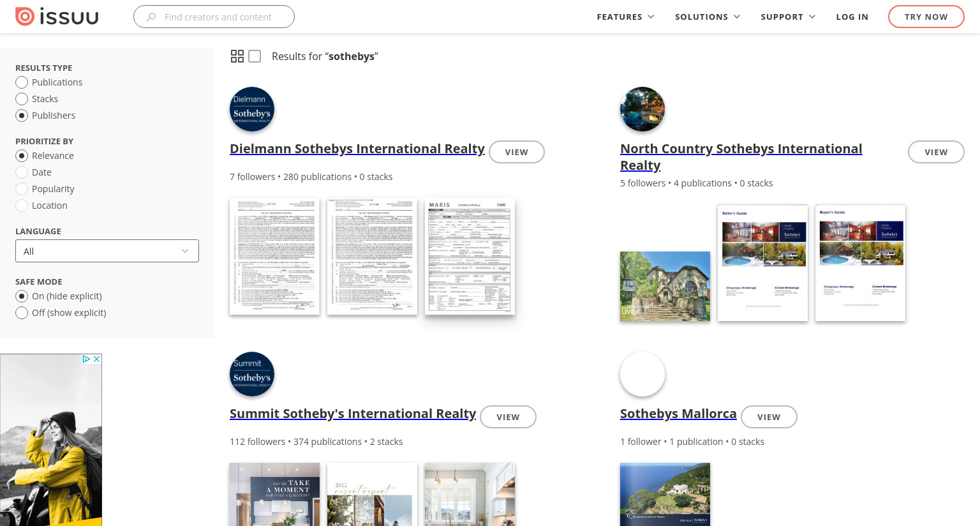Viewport: 980px width, 526px height.
Task: Open Summit's 'Take a Moment' publication thumbnail
Action: 274,494
